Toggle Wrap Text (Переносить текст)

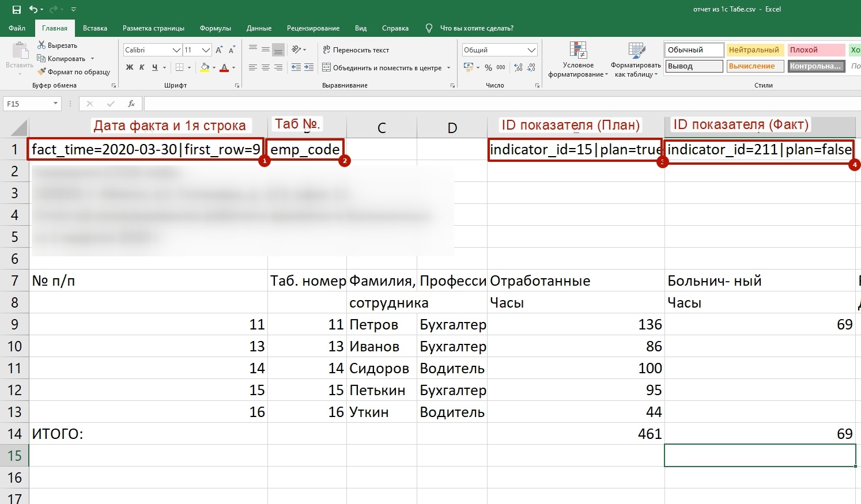click(356, 50)
